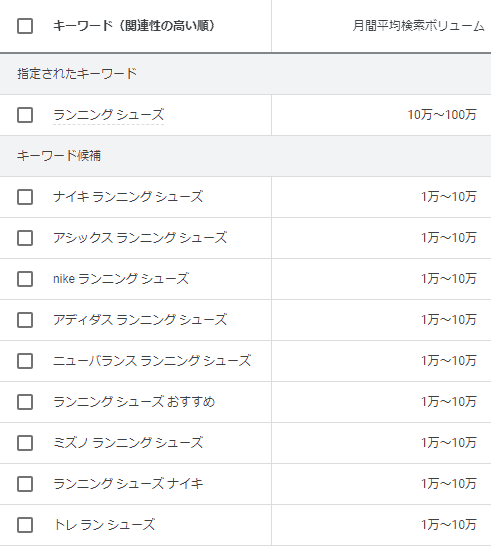Viewport: 491px width, 546px height.
Task: Sort by キーワード（関連性の高い順）column header
Action: tap(134, 26)
